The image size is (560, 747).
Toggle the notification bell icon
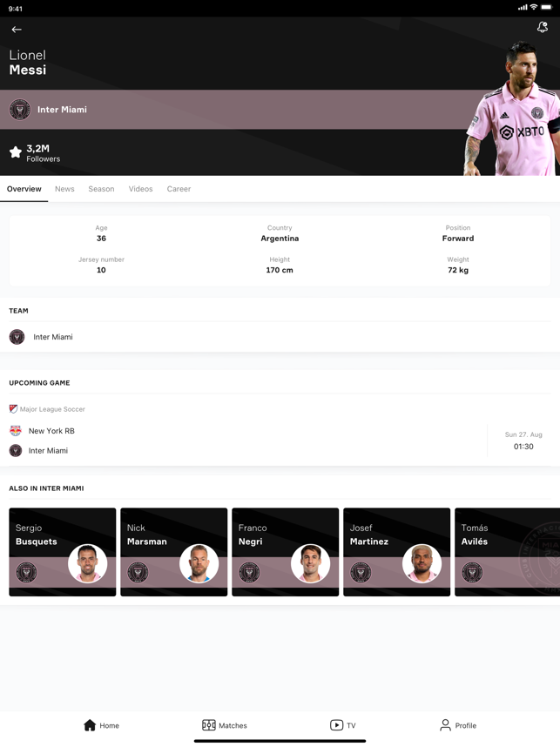coord(543,27)
